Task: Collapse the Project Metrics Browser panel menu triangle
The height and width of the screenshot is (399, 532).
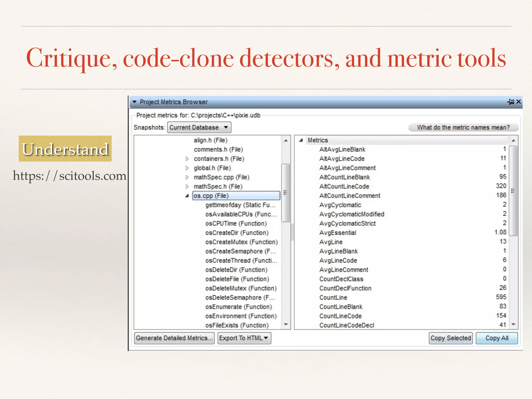Action: (x=134, y=102)
